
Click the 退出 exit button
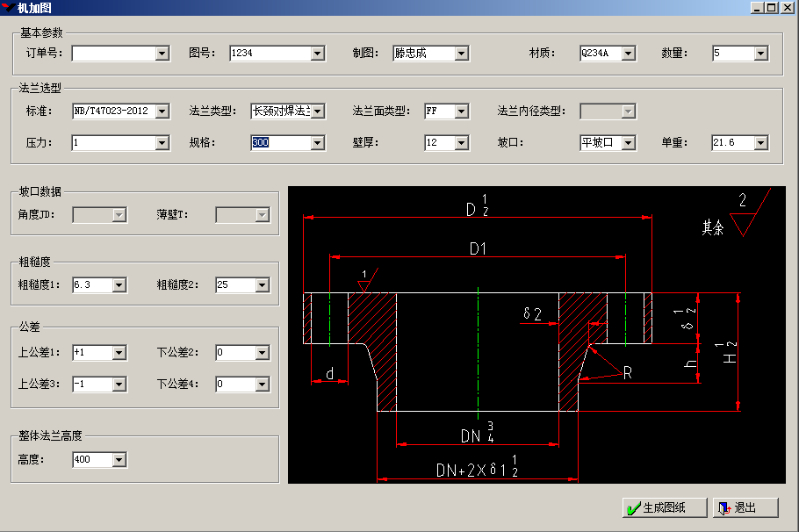click(x=745, y=507)
